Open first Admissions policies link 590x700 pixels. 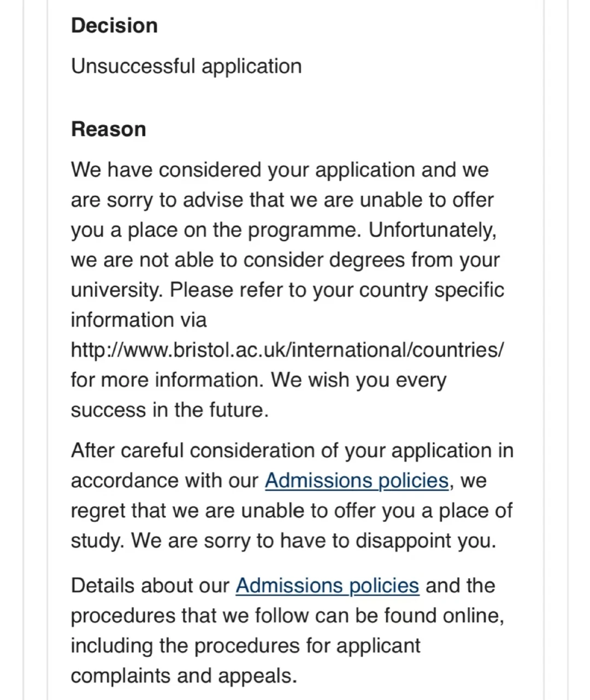point(357,481)
